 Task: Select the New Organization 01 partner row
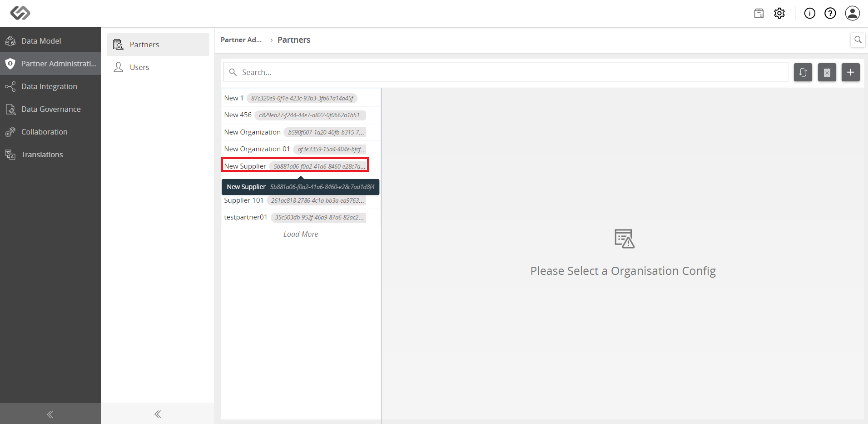301,149
